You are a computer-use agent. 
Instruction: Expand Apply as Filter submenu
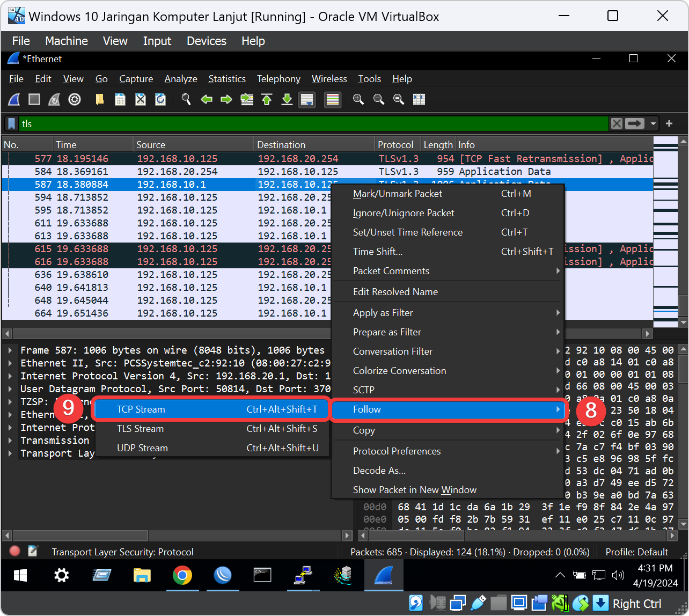coord(448,313)
